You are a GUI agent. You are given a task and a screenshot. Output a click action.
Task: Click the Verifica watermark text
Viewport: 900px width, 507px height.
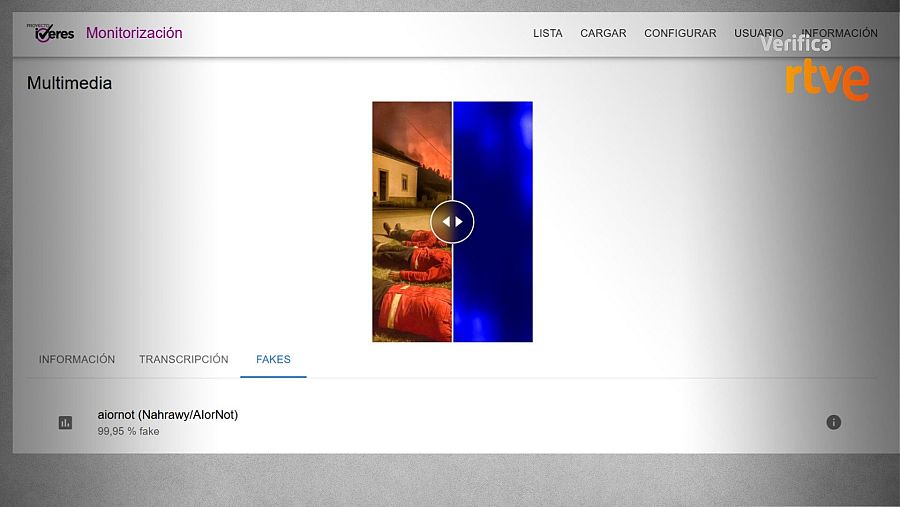coord(795,45)
